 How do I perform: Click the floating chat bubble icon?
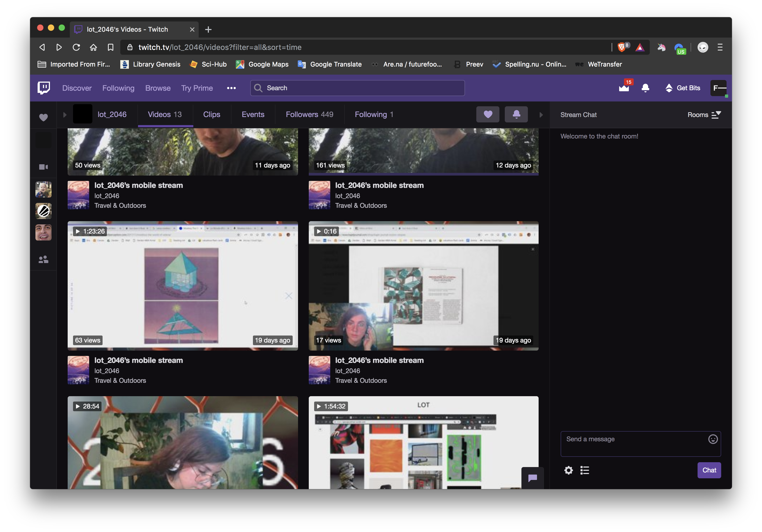coord(532,478)
